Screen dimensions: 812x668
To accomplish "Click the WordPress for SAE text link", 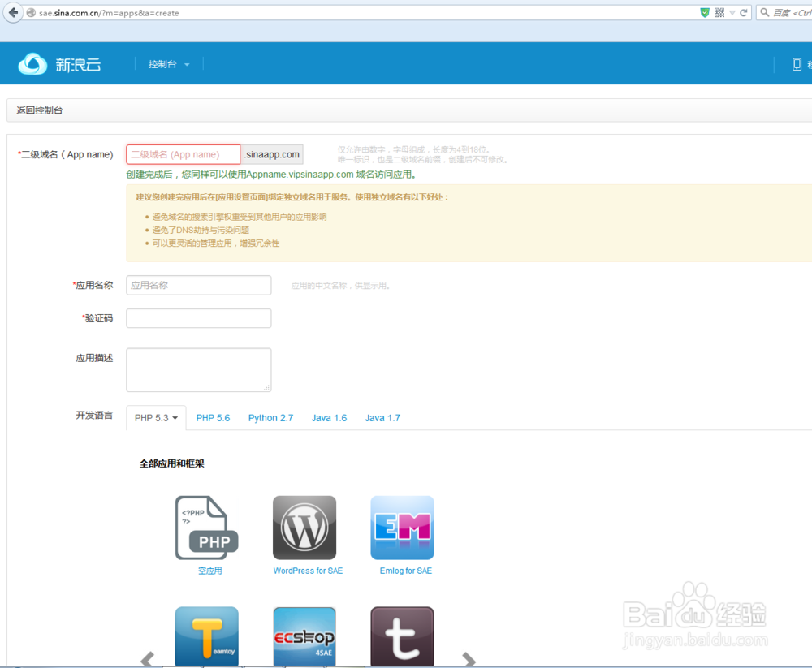I will pos(308,571).
